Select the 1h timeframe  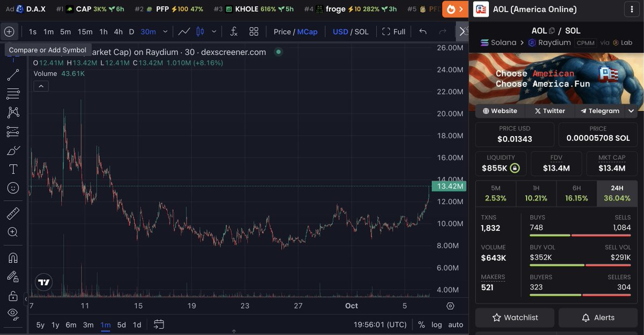pyautogui.click(x=103, y=32)
